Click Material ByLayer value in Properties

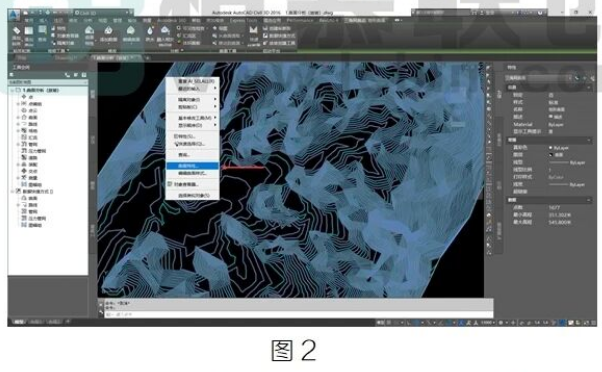pyautogui.click(x=556, y=125)
